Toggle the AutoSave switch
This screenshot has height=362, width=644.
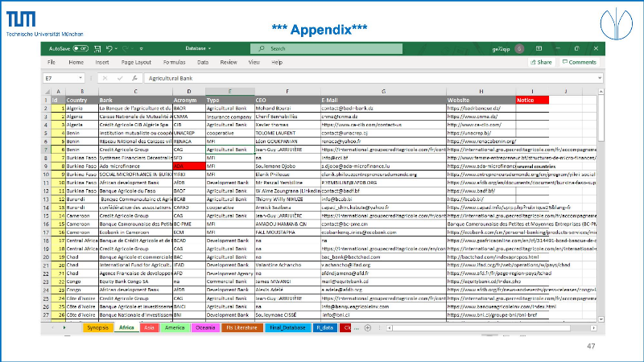[80, 48]
